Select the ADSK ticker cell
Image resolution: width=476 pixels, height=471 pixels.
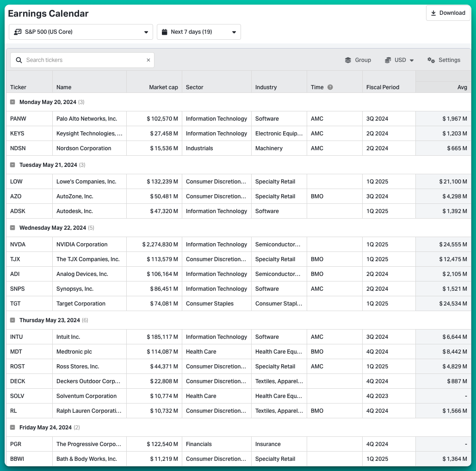pos(30,211)
